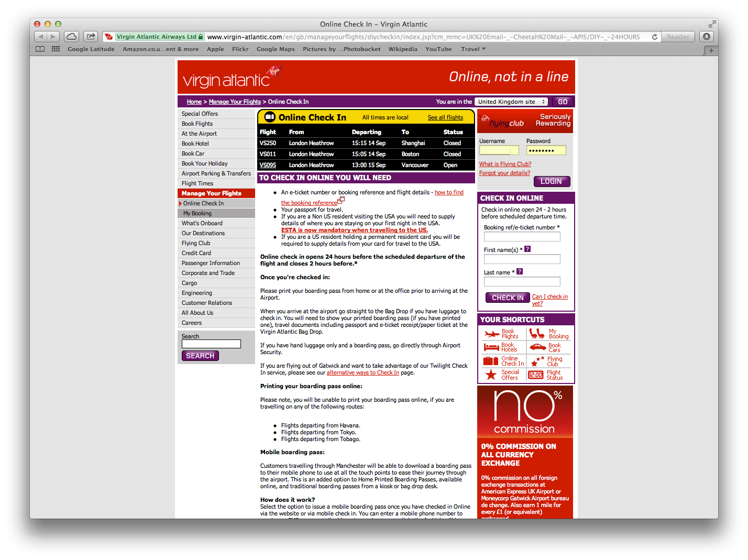The width and height of the screenshot is (748, 560).
Task: Open Can I check in yet? link
Action: 549,300
